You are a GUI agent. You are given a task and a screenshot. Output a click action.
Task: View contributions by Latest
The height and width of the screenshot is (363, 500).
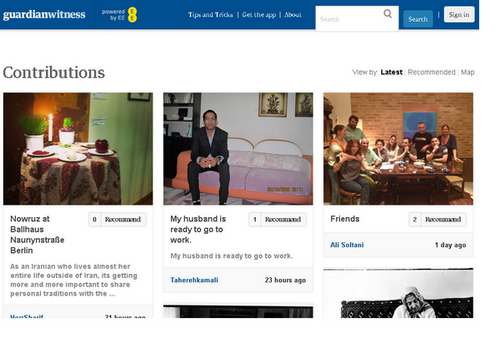tap(391, 72)
